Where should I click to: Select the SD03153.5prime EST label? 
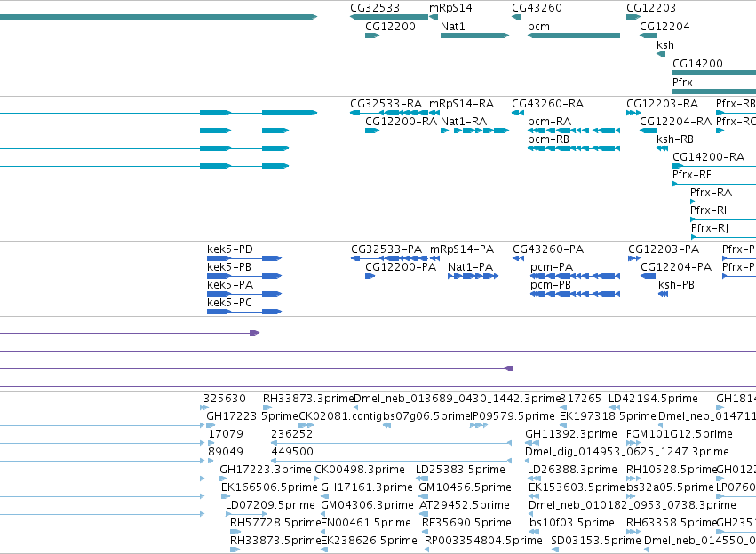(x=596, y=541)
